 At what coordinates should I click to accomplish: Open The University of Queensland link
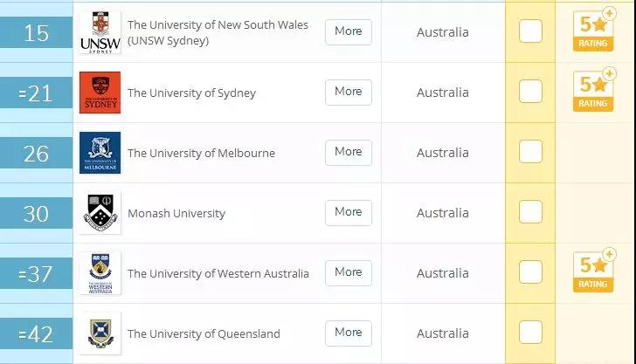(x=204, y=333)
